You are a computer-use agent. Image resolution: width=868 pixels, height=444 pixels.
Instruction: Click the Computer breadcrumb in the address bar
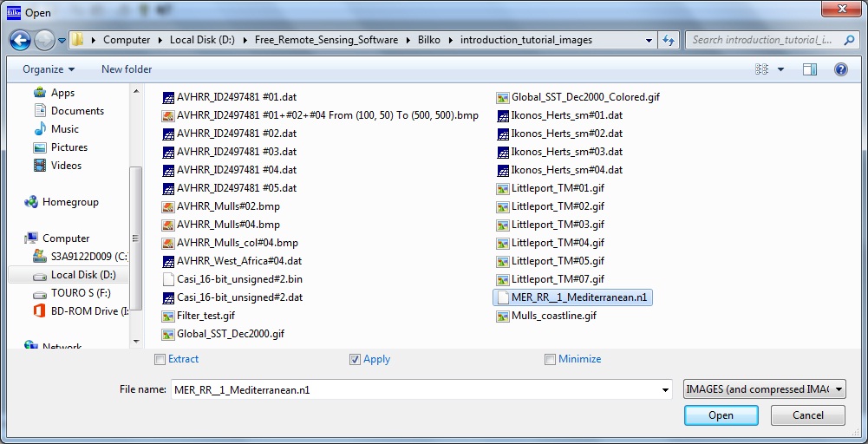tap(127, 40)
